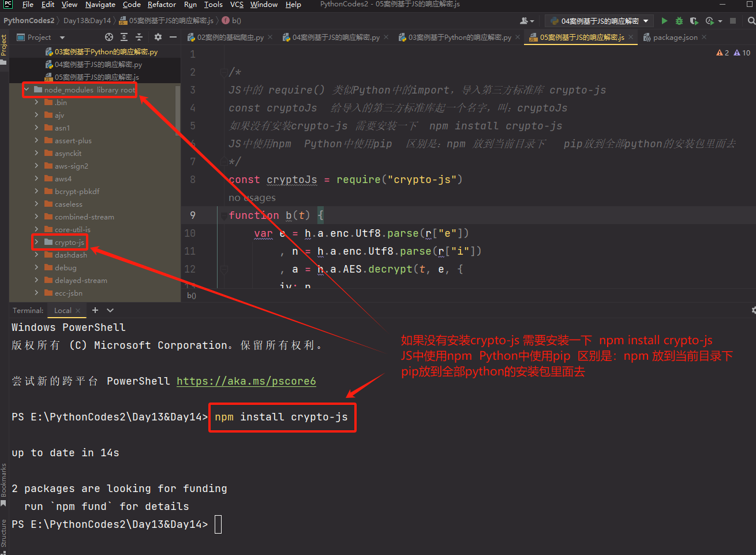Click the Day13&Day14 breadcrumb

pos(87,21)
